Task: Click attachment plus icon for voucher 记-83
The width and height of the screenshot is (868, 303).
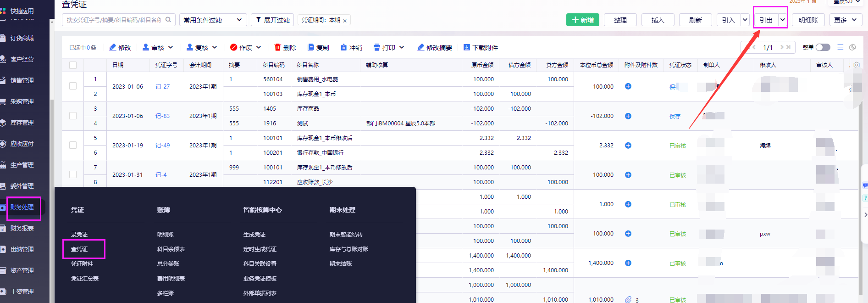Action: click(x=628, y=116)
